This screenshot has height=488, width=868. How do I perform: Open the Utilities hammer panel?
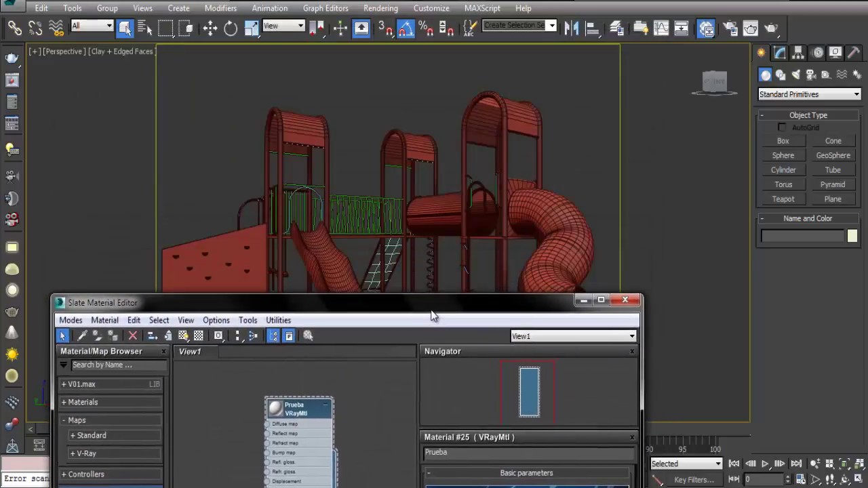coord(854,53)
